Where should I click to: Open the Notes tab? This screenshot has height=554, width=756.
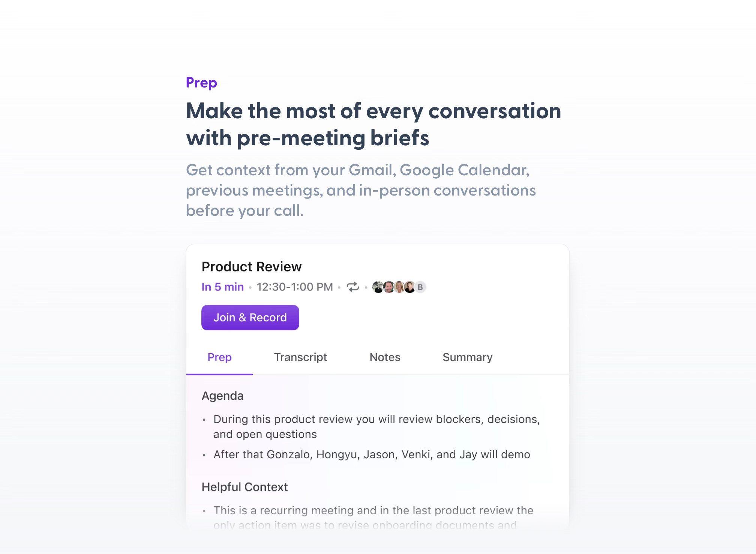(385, 357)
